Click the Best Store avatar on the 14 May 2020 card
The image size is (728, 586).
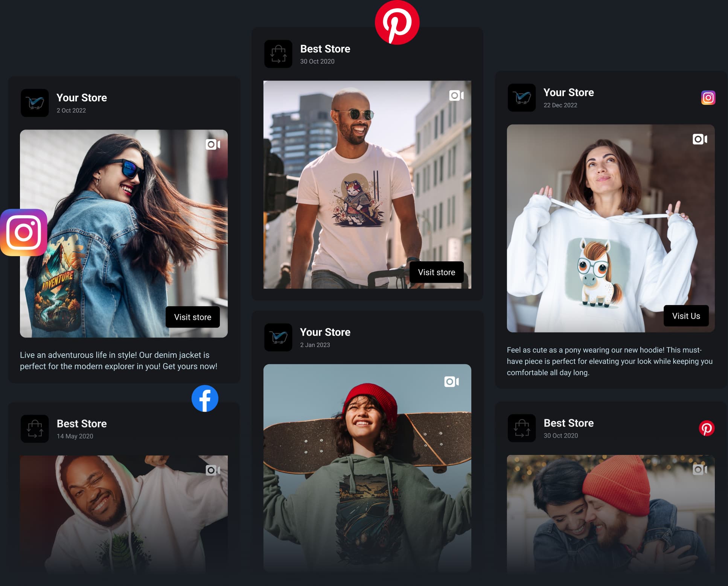pos(35,429)
